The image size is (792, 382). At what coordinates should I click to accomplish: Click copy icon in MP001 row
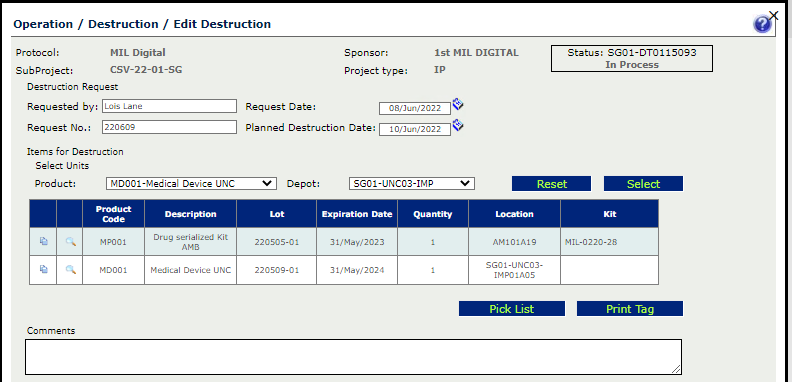43,242
